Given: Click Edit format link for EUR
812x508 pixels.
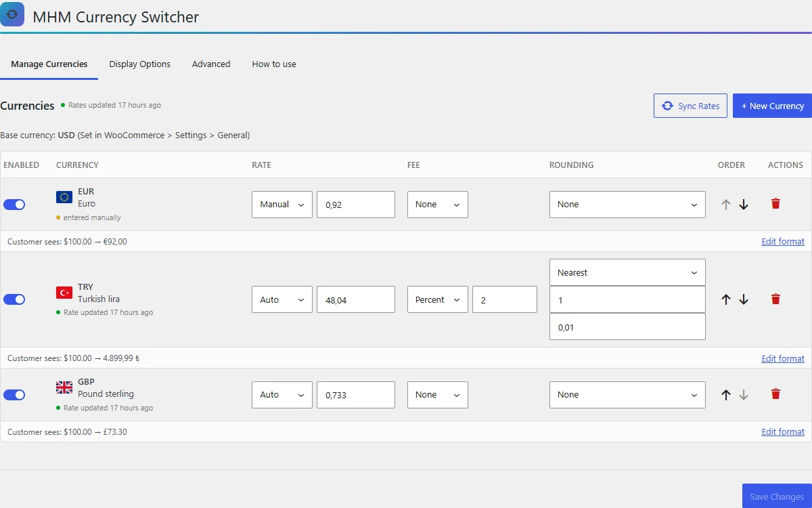Looking at the screenshot, I should (783, 241).
